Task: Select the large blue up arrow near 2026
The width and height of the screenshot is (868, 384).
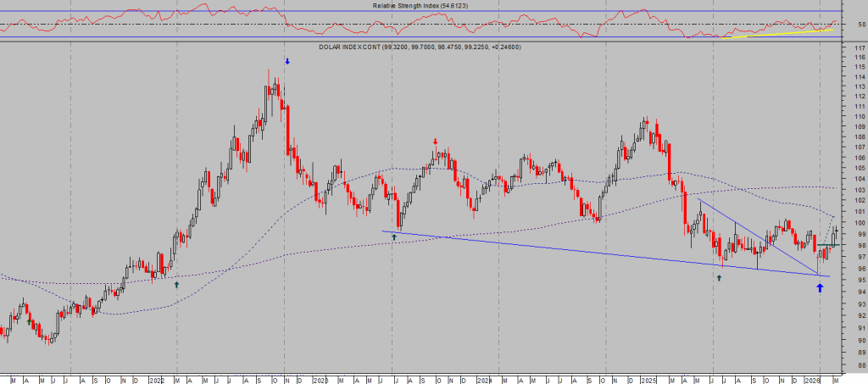Action: [820, 287]
